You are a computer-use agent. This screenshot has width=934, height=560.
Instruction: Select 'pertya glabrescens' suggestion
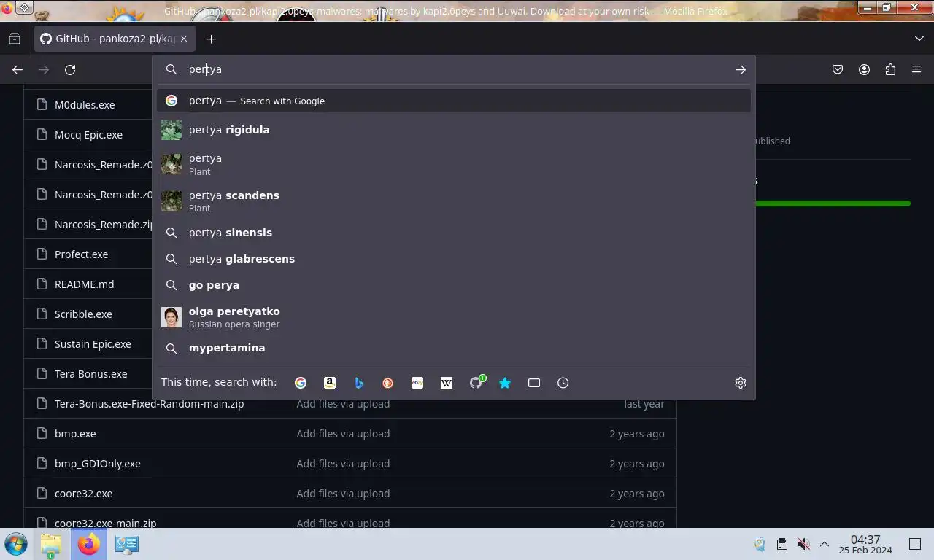(454, 259)
